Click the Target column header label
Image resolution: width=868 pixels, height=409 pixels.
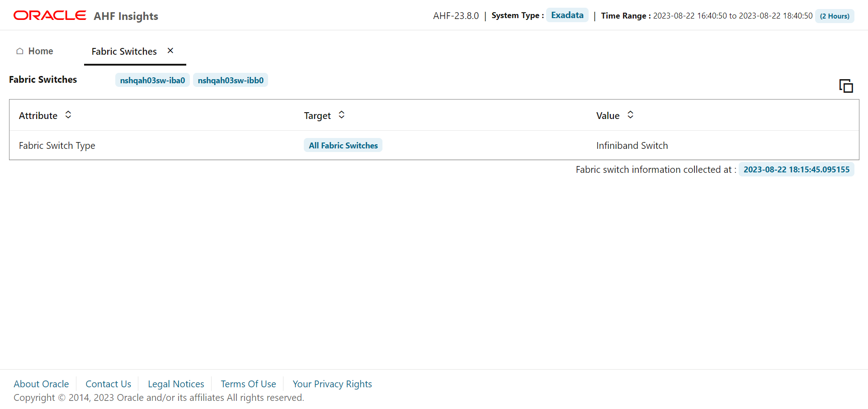coord(317,115)
